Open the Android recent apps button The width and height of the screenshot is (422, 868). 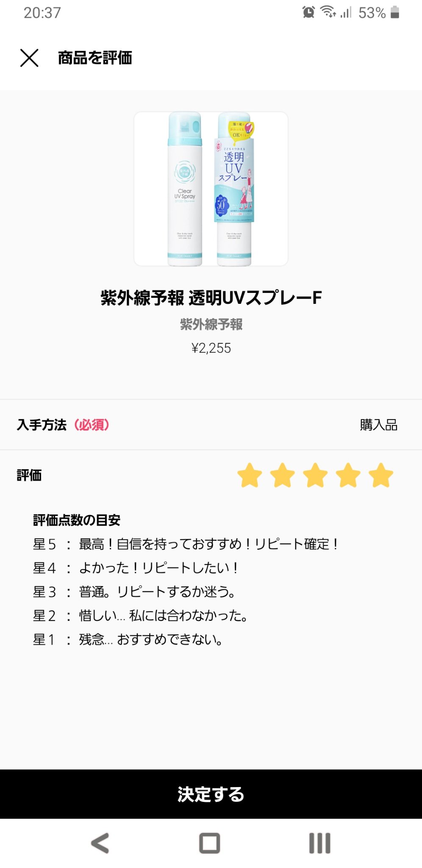[319, 843]
